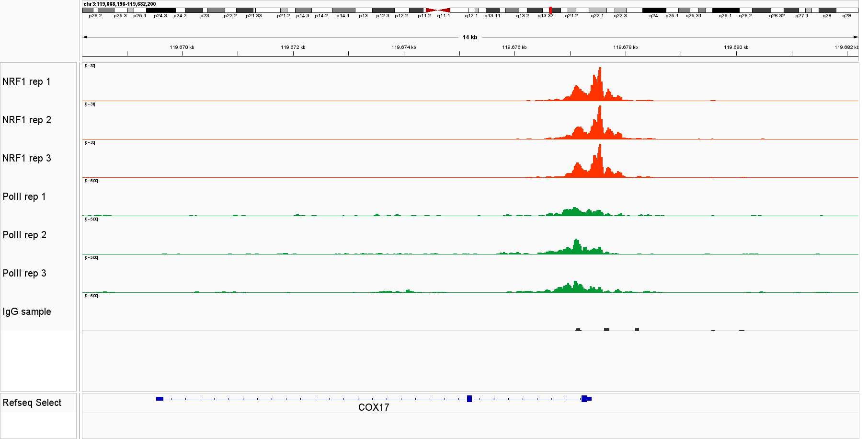Click the red centromere marker on the ideogram
Viewport: 868px width, 439px height.
438,10
